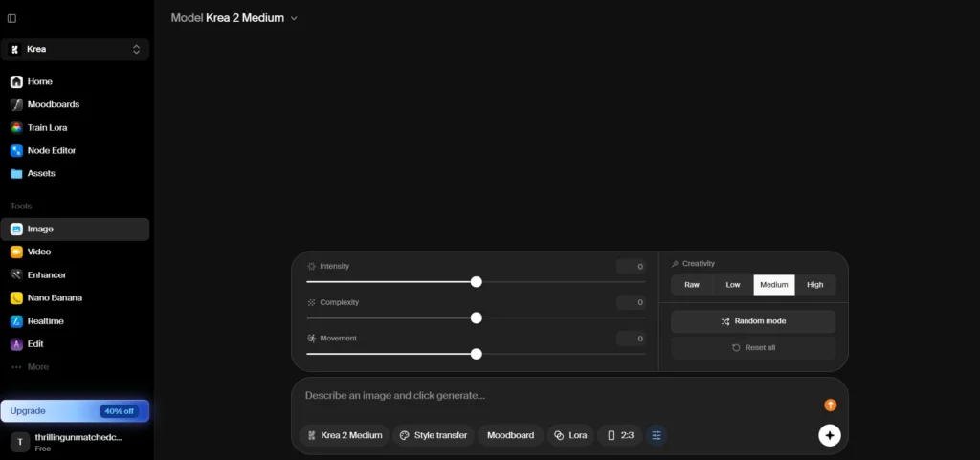
Task: Click the Home house icon
Action: [16, 81]
